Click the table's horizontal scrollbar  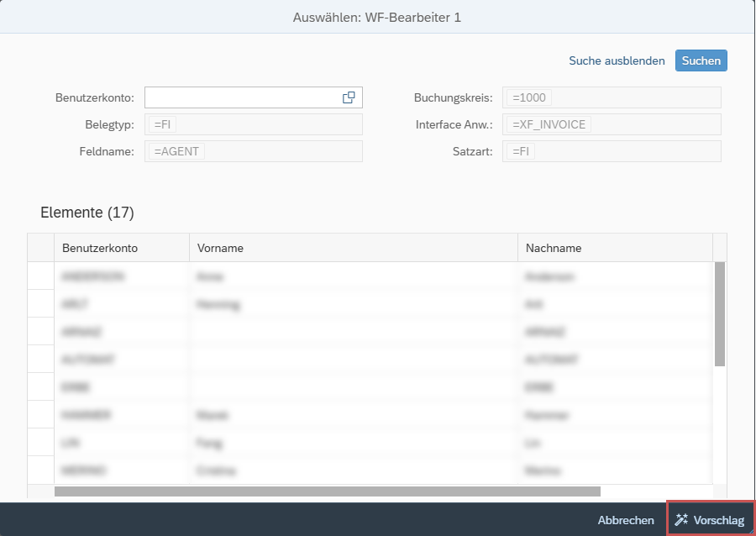coord(328,491)
